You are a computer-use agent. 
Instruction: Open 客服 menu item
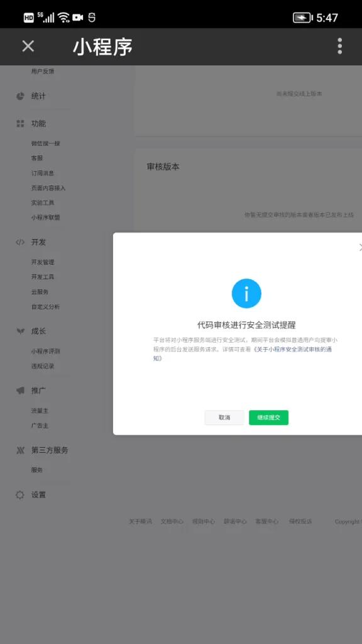click(x=37, y=158)
